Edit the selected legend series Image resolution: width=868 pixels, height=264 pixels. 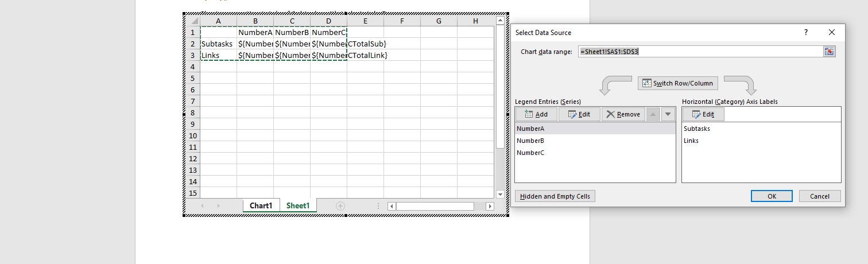(579, 114)
